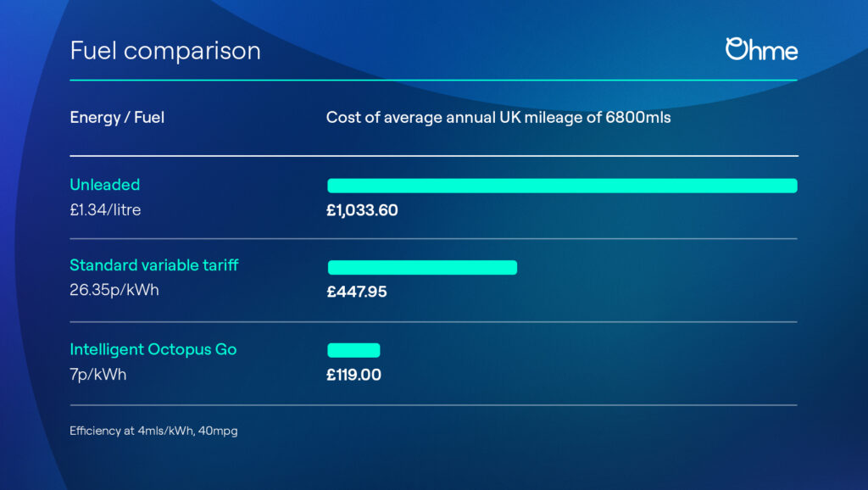Screen dimensions: 868x490
Task: Click the short Intelligent Octopus Go bar
Action: pos(353,350)
